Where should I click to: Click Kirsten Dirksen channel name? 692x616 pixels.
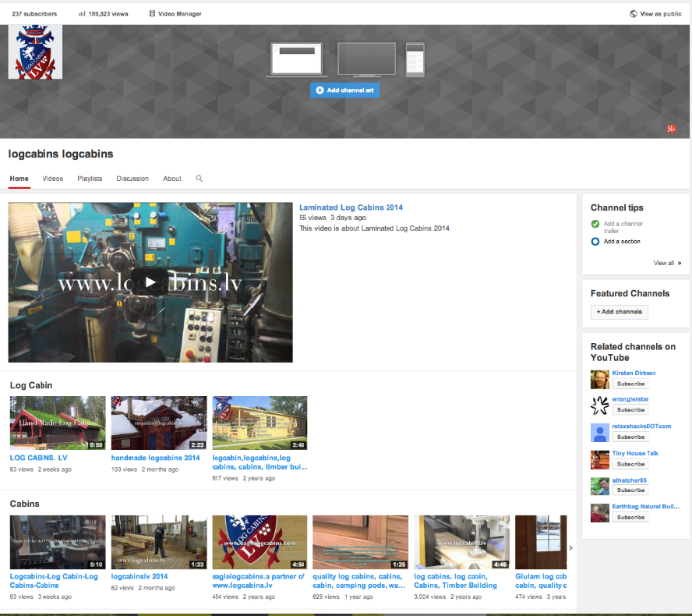coord(634,373)
